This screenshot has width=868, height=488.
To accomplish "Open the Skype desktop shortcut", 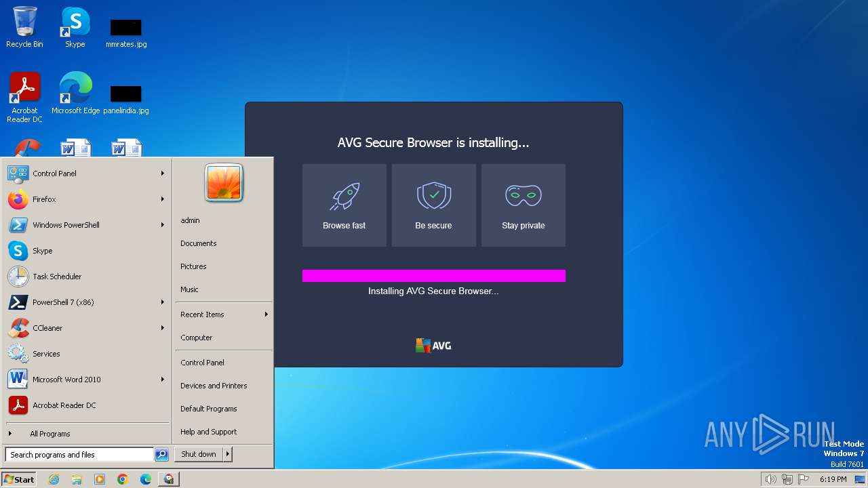I will 75,27.
